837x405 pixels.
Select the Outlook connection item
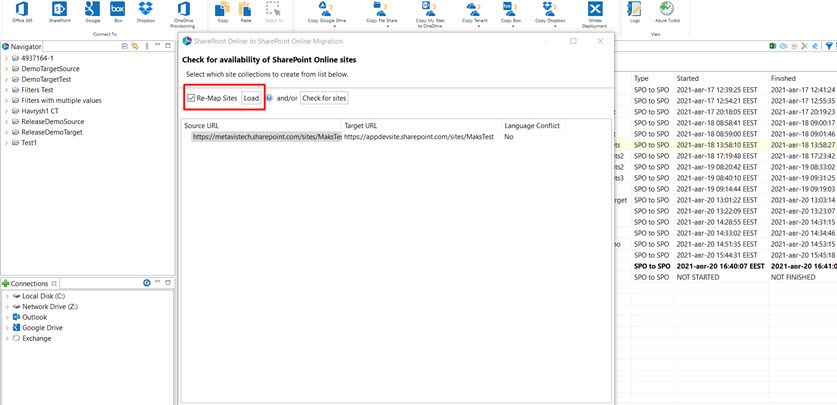tap(34, 317)
